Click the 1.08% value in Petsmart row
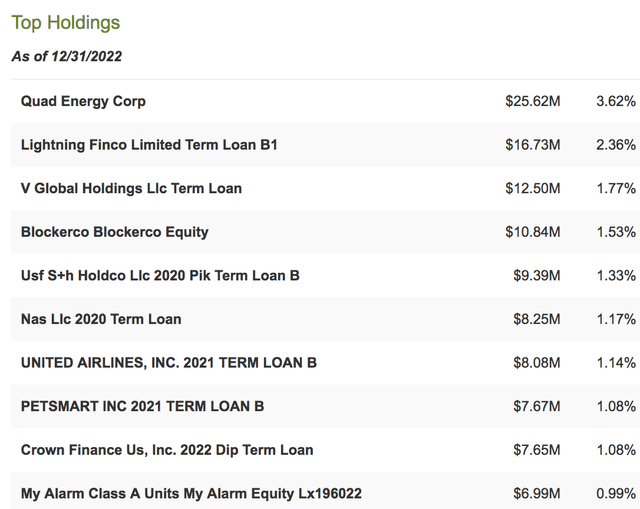This screenshot has height=509, width=640. point(616,407)
